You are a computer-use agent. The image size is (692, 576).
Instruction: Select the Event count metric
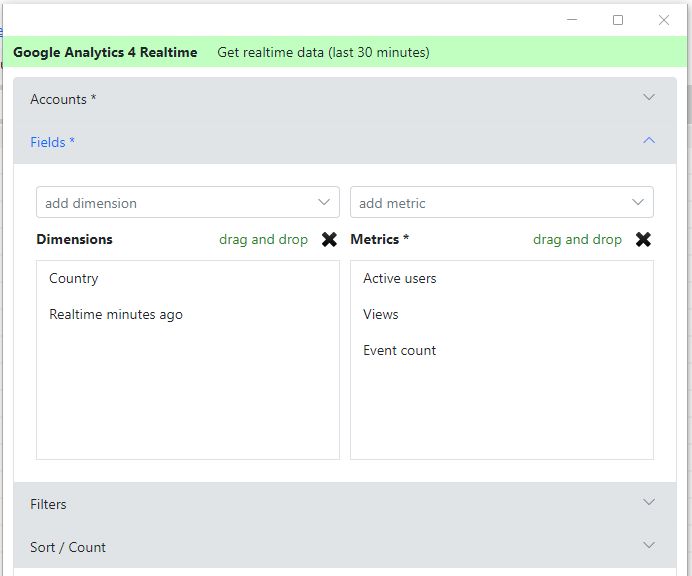(399, 350)
